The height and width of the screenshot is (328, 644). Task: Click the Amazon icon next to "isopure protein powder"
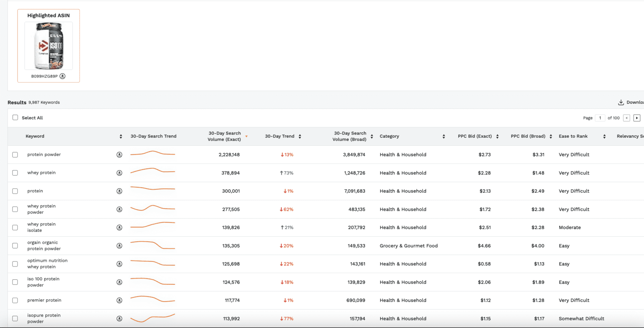pos(119,318)
